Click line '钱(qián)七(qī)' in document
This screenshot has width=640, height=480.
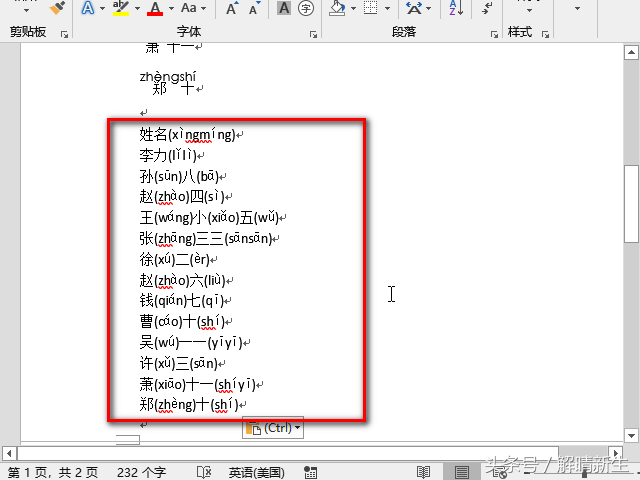click(x=182, y=301)
